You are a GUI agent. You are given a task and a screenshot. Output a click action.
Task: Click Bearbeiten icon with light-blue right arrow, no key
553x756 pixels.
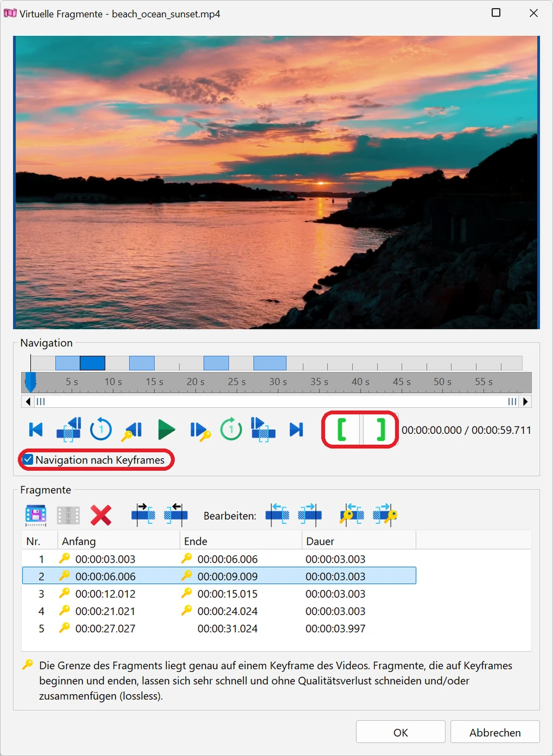tap(310, 514)
